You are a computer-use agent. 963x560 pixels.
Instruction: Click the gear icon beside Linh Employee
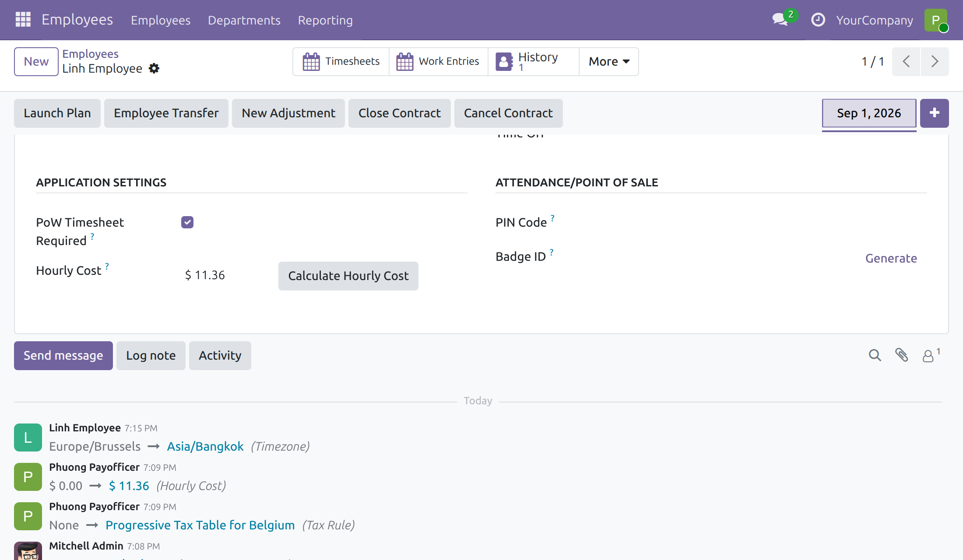tap(154, 69)
